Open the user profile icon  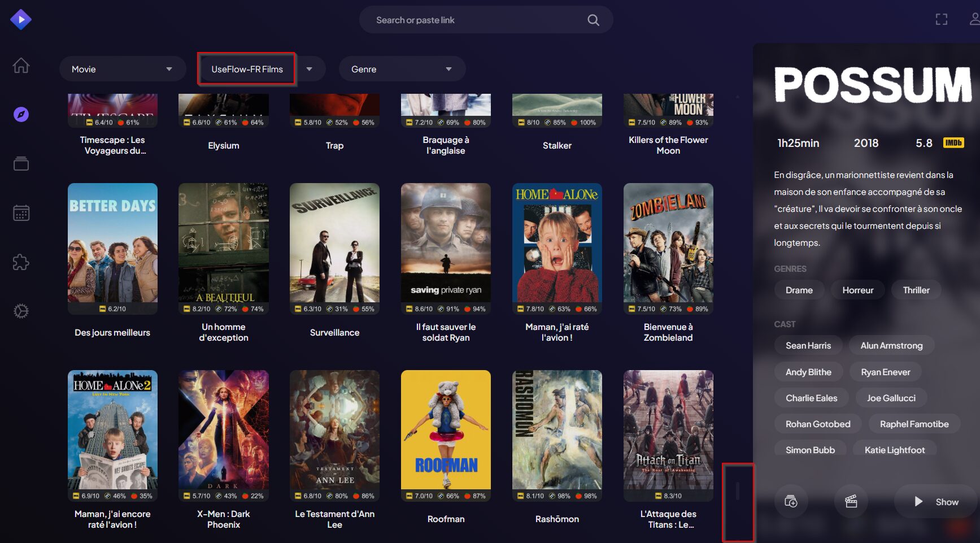[x=975, y=20]
